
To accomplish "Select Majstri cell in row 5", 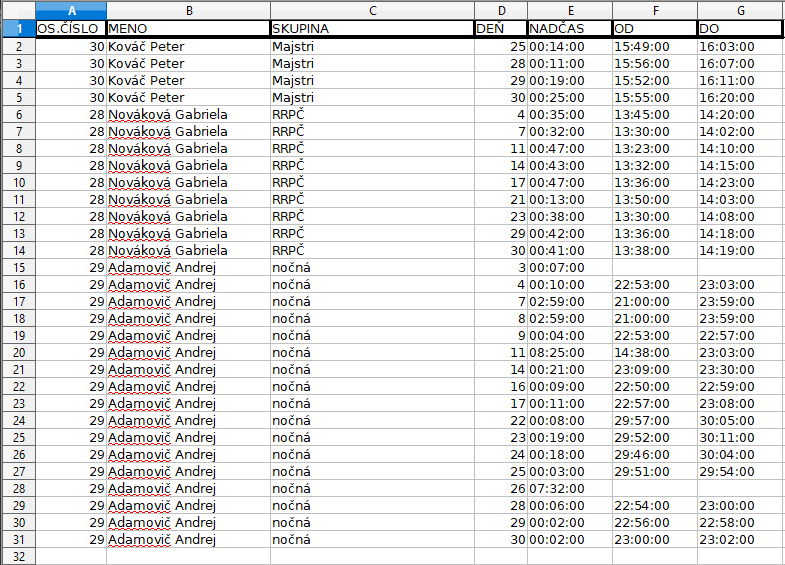I will (x=372, y=98).
